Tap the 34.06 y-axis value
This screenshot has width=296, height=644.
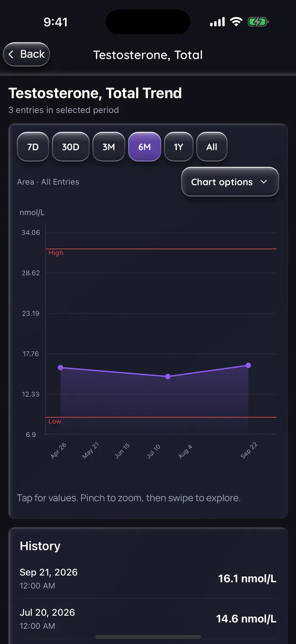(x=30, y=232)
